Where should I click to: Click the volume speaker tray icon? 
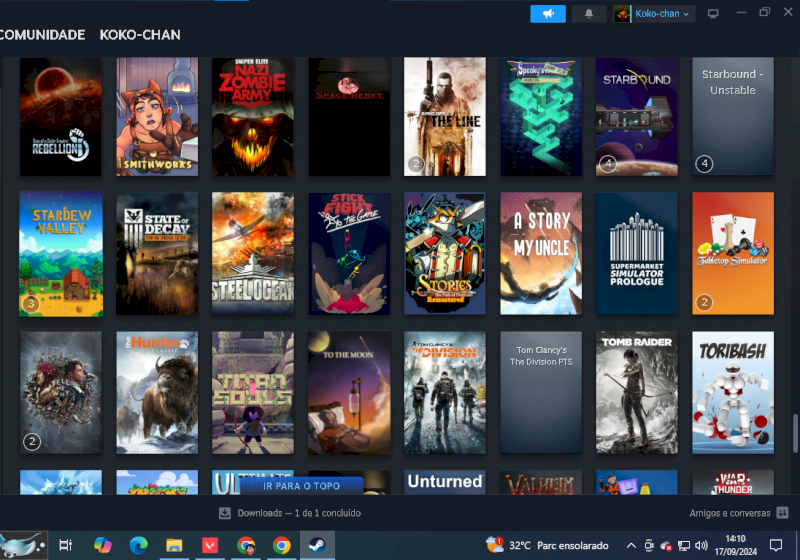pos(702,546)
